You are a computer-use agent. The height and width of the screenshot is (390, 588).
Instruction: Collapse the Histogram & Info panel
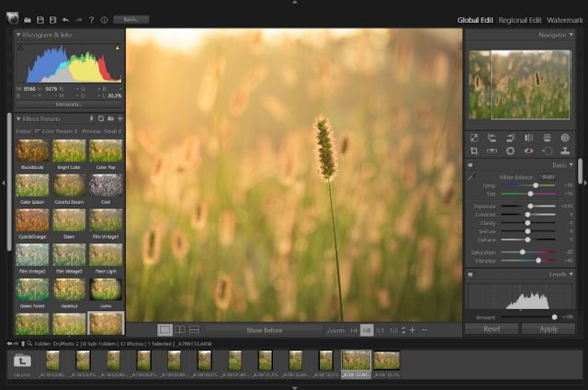[x=18, y=35]
